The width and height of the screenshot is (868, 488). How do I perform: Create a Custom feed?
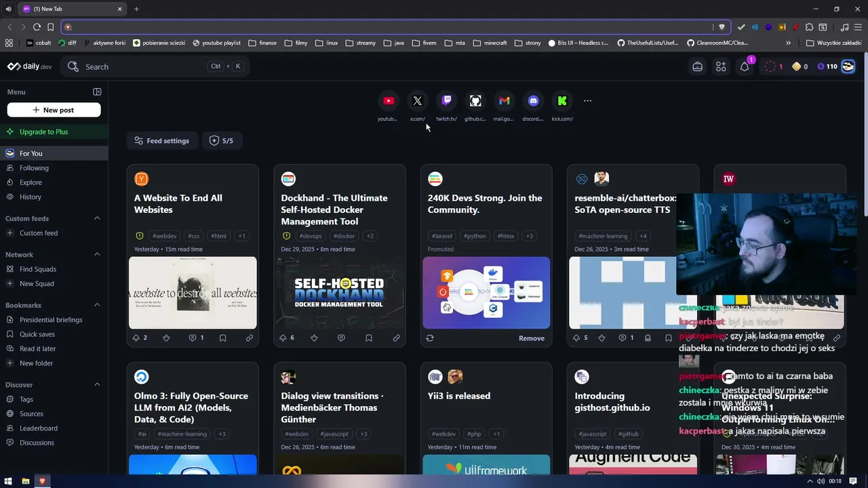[x=54, y=233]
